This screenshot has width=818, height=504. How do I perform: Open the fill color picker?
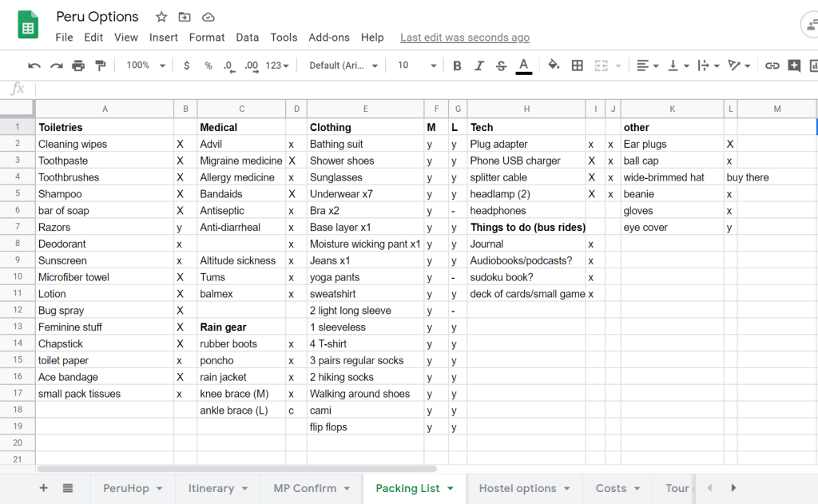click(x=554, y=65)
